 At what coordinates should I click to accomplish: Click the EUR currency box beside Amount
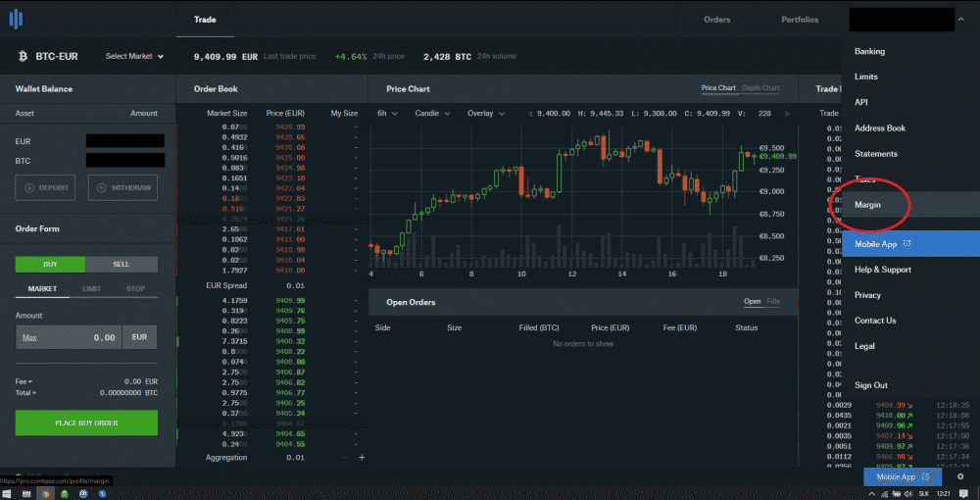pyautogui.click(x=139, y=337)
